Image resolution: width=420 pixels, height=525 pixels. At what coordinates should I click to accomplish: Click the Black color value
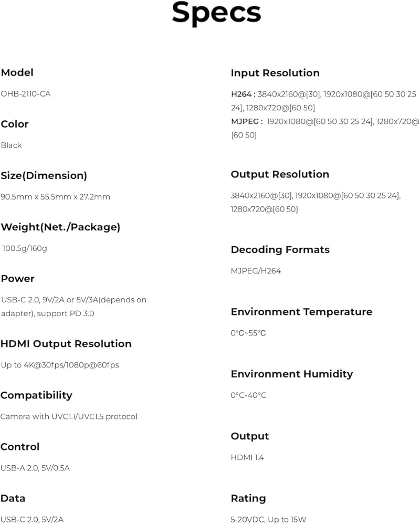(12, 145)
